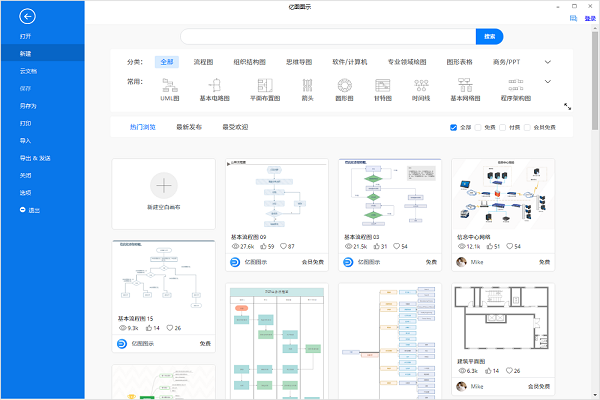Click the back arrow icon in sidebar

[x=27, y=15]
